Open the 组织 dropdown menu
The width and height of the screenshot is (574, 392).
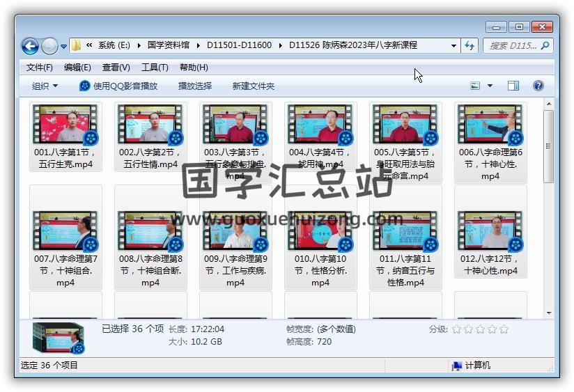[x=45, y=86]
